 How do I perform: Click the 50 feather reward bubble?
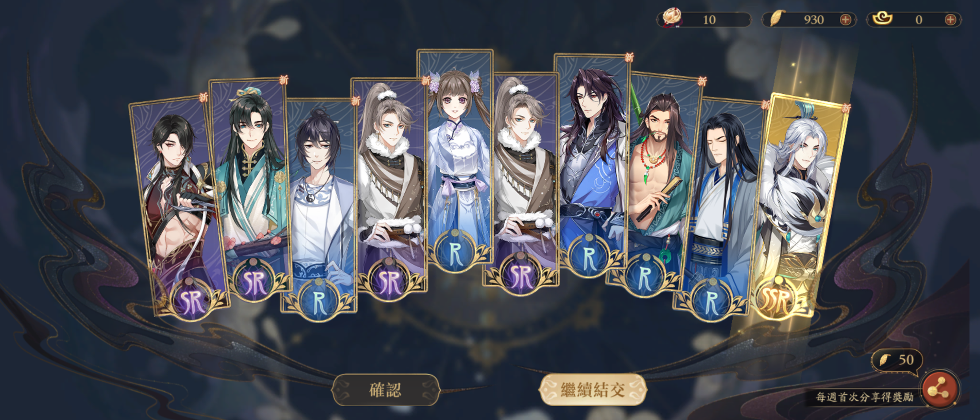(897, 360)
